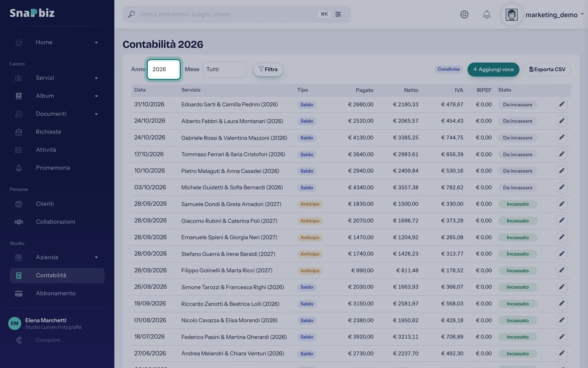Export data with Esporta CSV
Screen dimensions: 588x368
point(547,69)
